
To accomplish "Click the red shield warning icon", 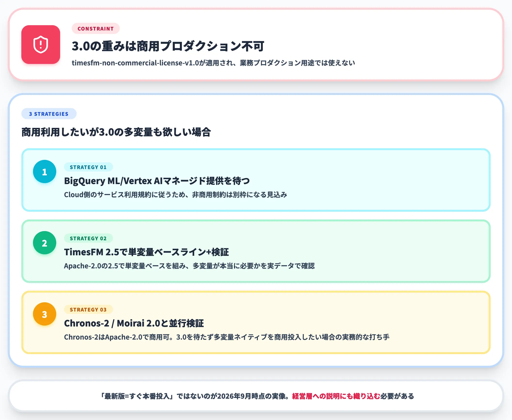I will (41, 45).
